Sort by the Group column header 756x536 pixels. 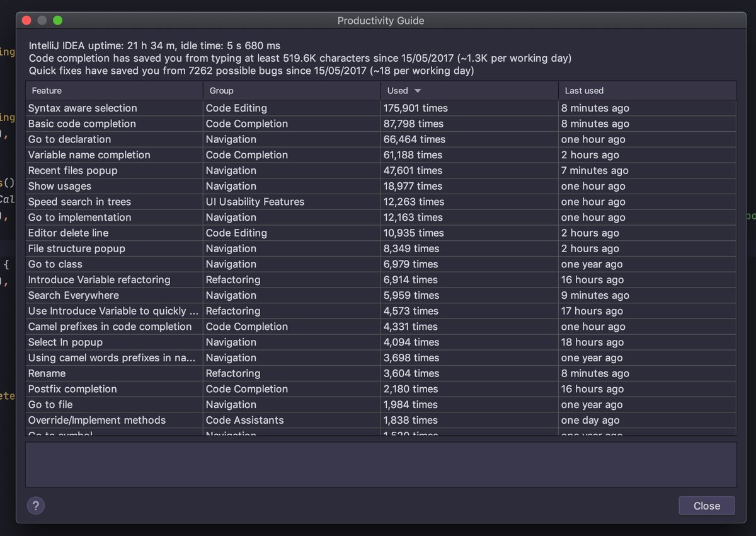click(292, 90)
